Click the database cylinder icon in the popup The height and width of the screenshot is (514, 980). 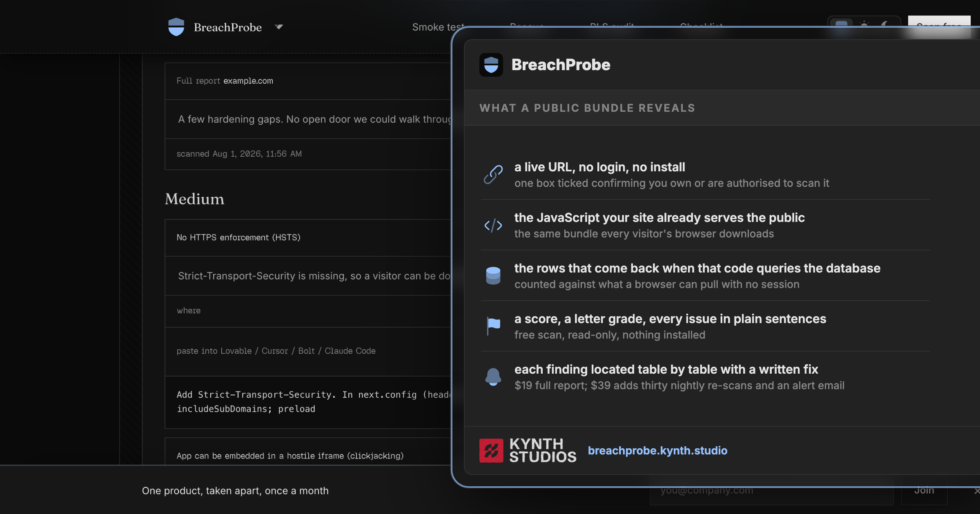point(493,276)
